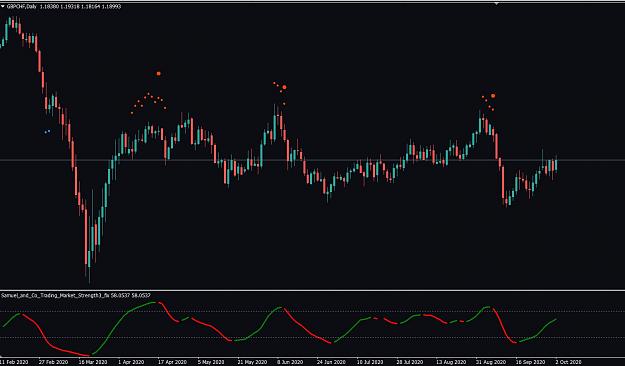Image resolution: width=625 pixels, height=366 pixels.
Task: Click the 11 Feb 2020 date label
Action: [14, 362]
